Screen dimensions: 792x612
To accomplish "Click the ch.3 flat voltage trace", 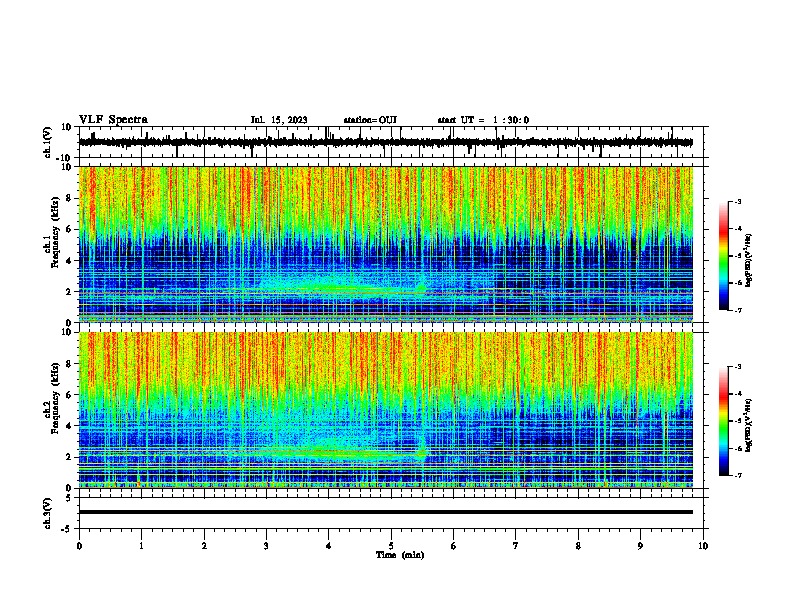I will pyautogui.click(x=385, y=512).
